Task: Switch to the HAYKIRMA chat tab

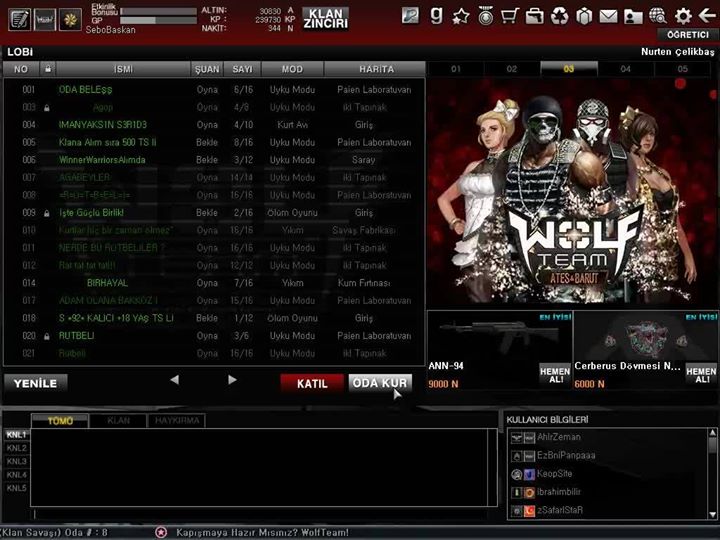Action: (177, 421)
